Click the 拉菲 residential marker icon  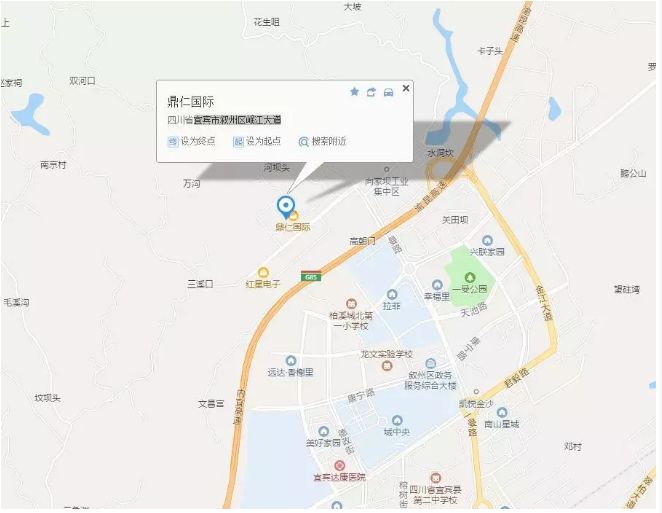[x=392, y=294]
